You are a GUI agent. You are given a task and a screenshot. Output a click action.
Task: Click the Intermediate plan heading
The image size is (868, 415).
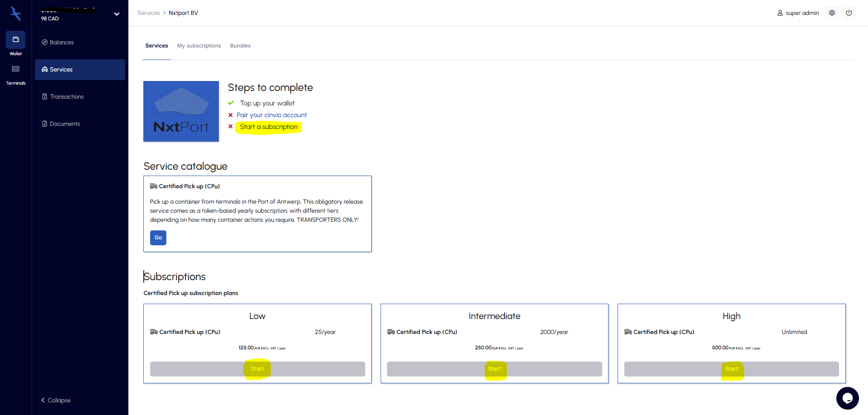(x=495, y=316)
